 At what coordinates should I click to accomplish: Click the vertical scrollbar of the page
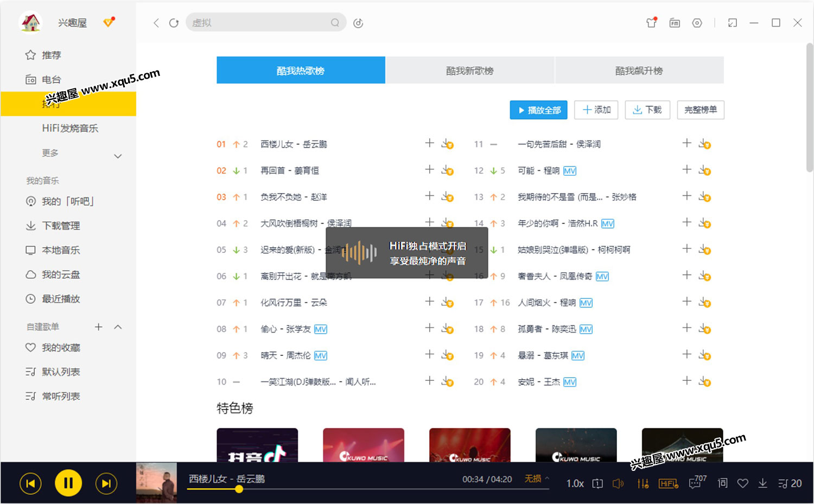[x=809, y=109]
